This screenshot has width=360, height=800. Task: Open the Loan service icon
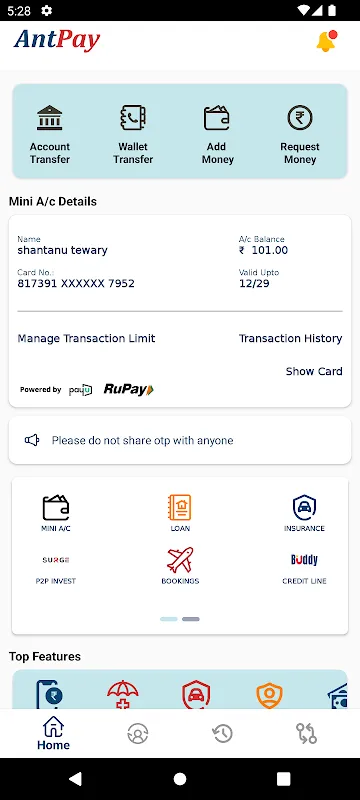(179, 513)
